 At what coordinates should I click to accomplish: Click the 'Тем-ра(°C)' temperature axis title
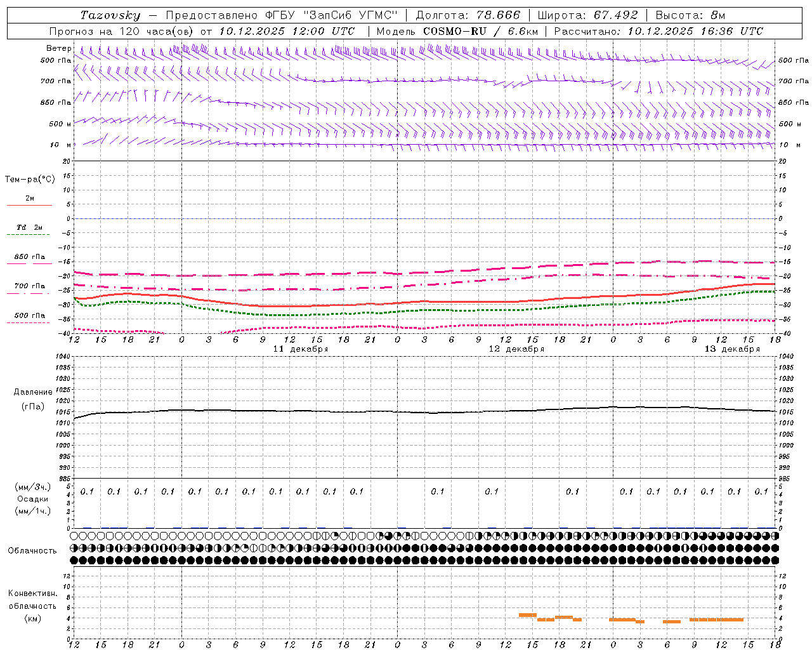click(x=30, y=180)
